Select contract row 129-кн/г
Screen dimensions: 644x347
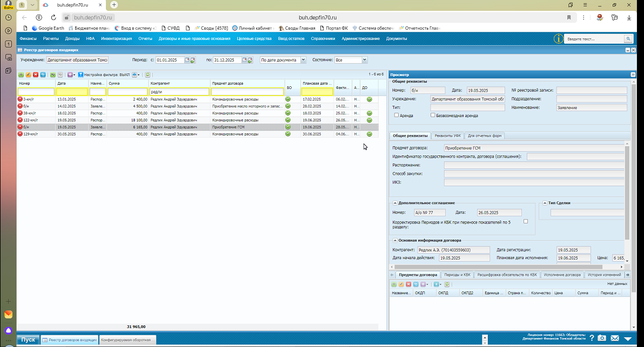[198, 134]
